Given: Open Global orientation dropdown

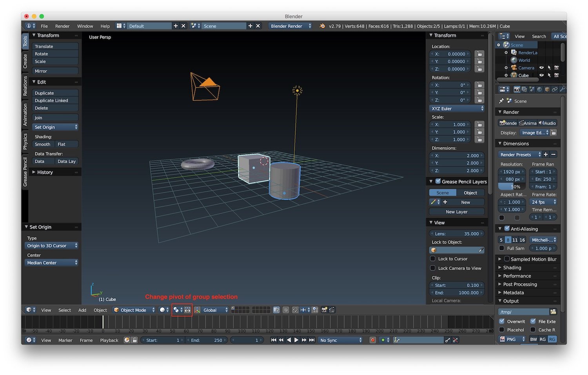Looking at the screenshot, I should tap(215, 310).
